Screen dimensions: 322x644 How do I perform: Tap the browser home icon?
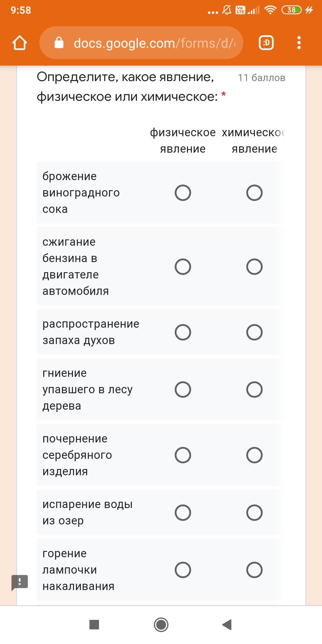[x=20, y=43]
